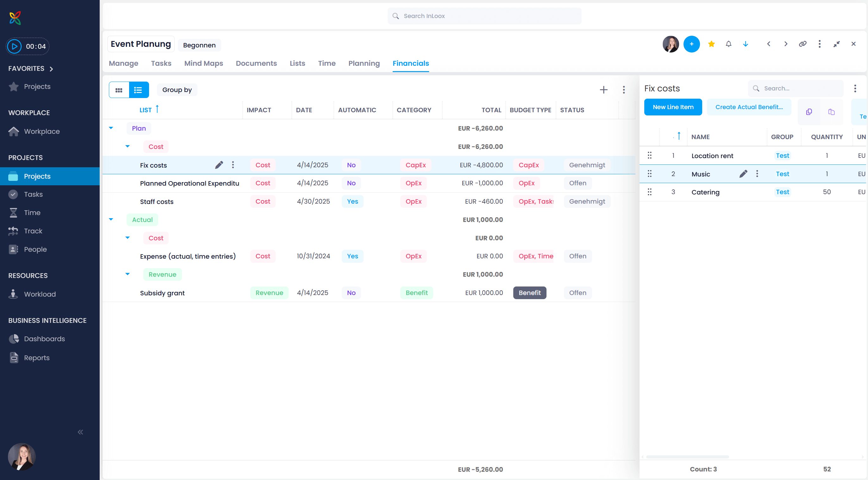The height and width of the screenshot is (480, 868).
Task: Open the Workplace home item
Action: pyautogui.click(x=34, y=131)
